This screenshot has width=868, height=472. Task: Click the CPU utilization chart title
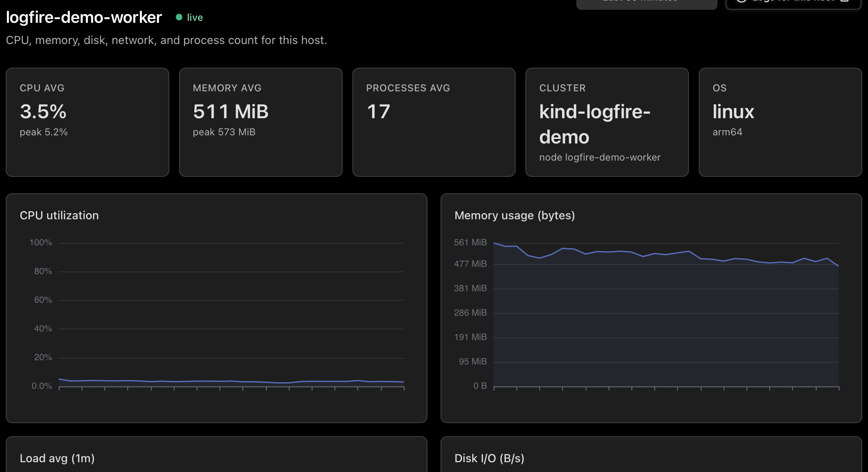(59, 215)
